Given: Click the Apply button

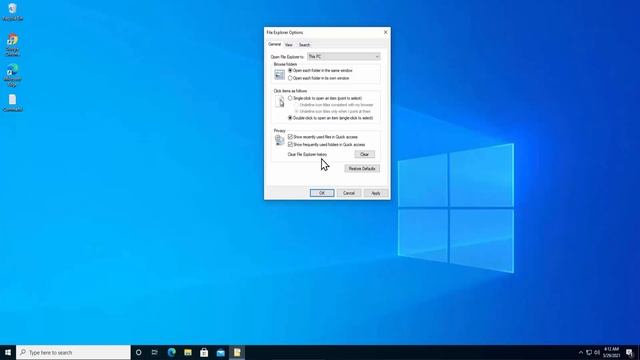Looking at the screenshot, I should [x=376, y=193].
